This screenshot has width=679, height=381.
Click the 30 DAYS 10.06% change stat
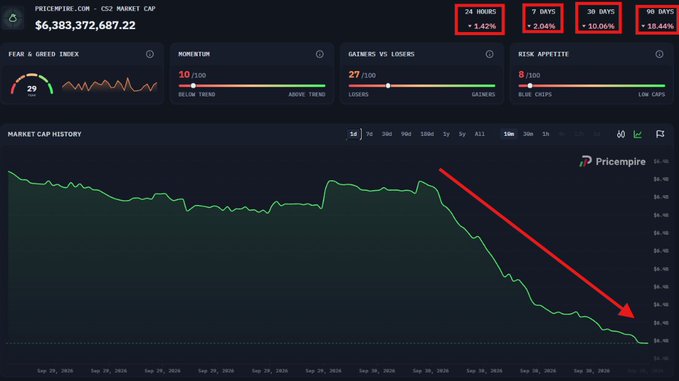(x=598, y=18)
